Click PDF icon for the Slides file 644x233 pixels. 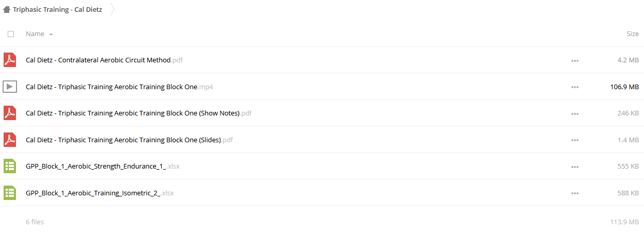click(x=9, y=140)
